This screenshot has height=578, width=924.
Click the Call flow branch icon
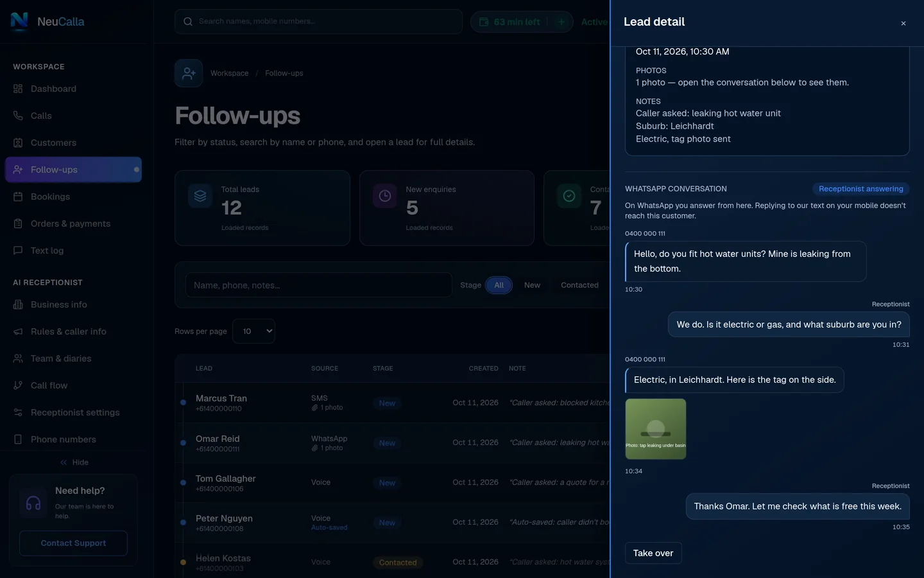tap(18, 385)
